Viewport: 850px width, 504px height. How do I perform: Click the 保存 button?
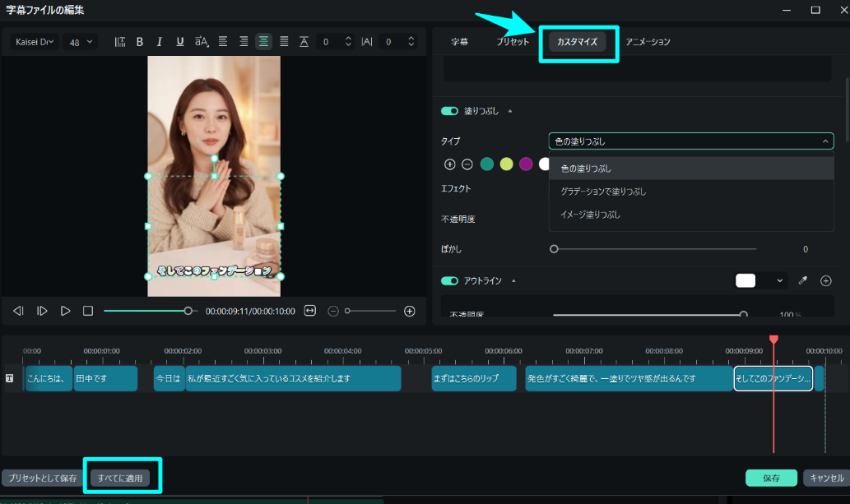click(771, 478)
